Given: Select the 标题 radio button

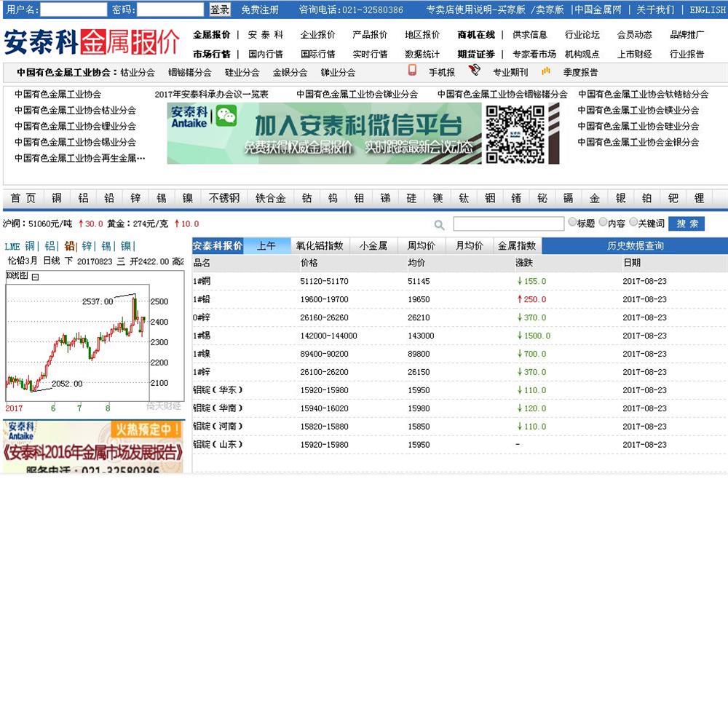Looking at the screenshot, I should pos(572,222).
